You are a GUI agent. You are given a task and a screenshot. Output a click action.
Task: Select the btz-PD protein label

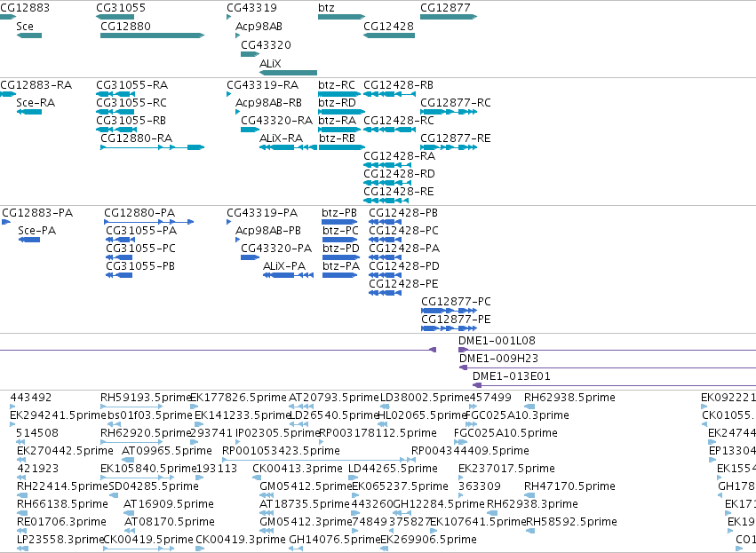(x=341, y=248)
